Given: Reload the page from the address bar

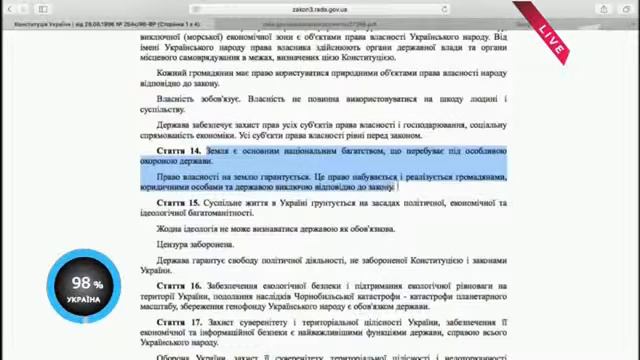Looking at the screenshot, I should 444,9.
